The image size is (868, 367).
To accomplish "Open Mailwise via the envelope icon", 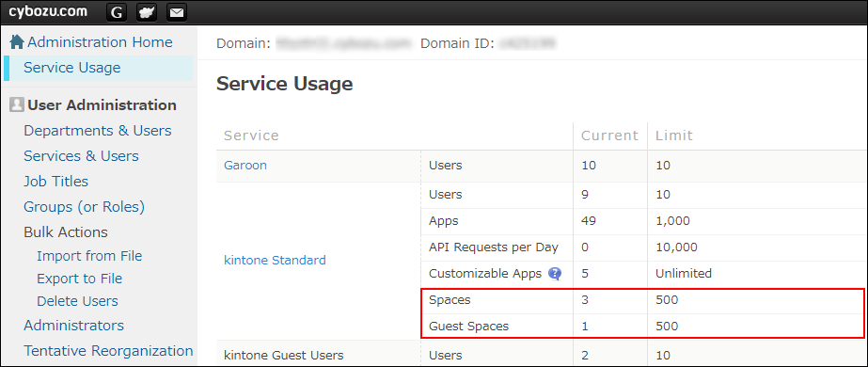I will (177, 12).
